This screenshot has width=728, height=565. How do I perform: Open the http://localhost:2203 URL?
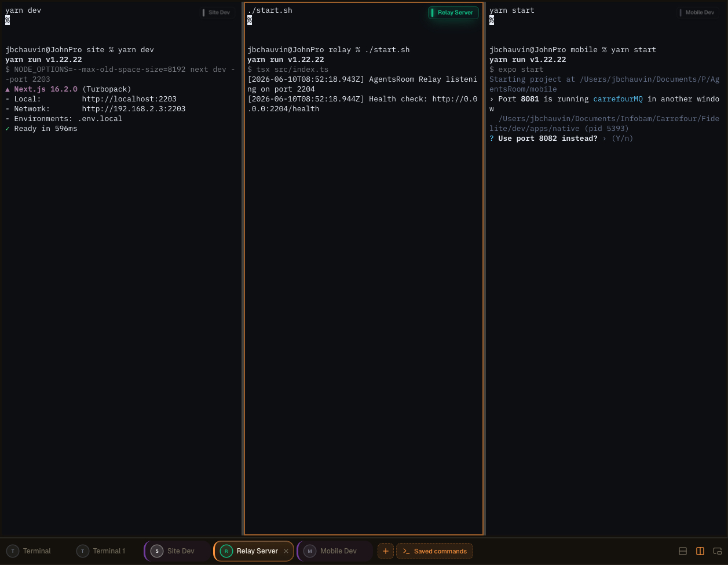[129, 99]
